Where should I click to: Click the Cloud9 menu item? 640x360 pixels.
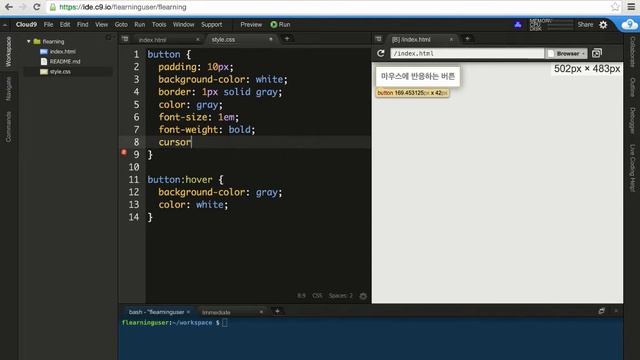click(26, 24)
